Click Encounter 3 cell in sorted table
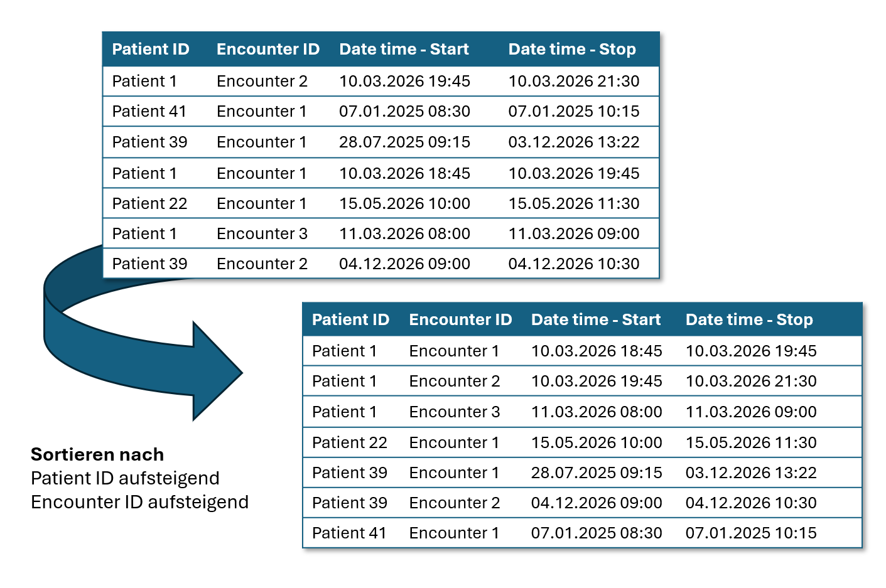This screenshot has width=886, height=588. pyautogui.click(x=454, y=412)
